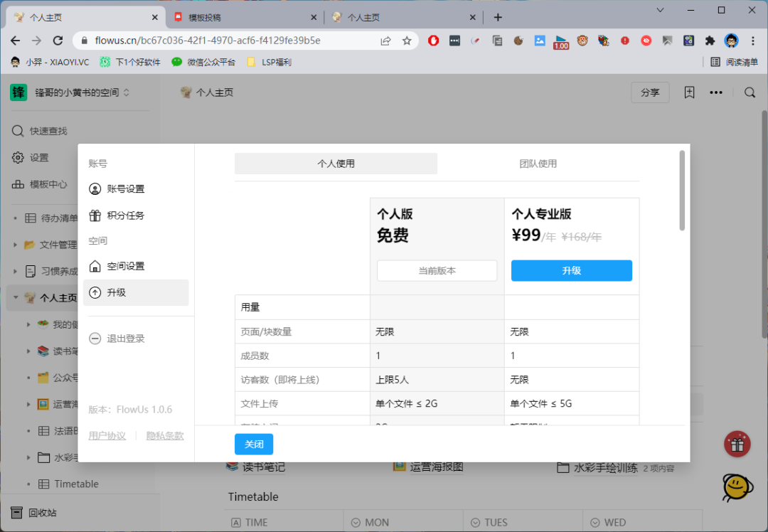Expand the 文件管理 folder arrow
768x532 pixels.
click(16, 245)
